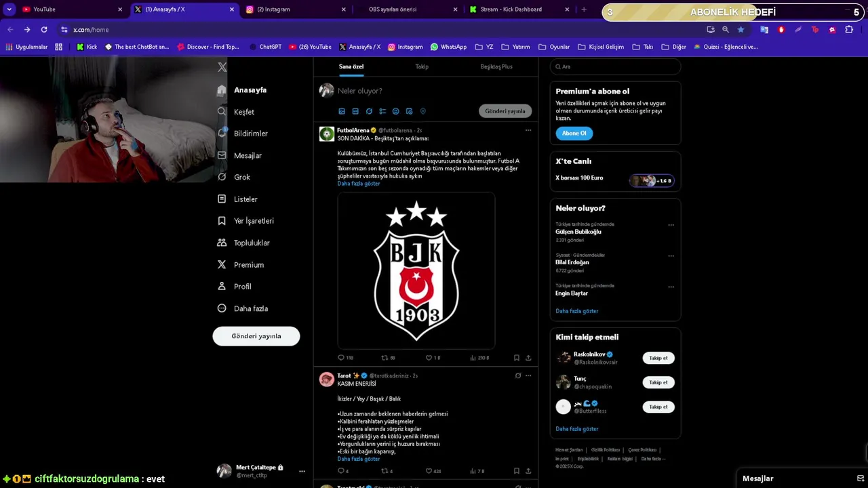The width and height of the screenshot is (868, 488).
Task: Share the Tarot post
Action: tap(528, 471)
